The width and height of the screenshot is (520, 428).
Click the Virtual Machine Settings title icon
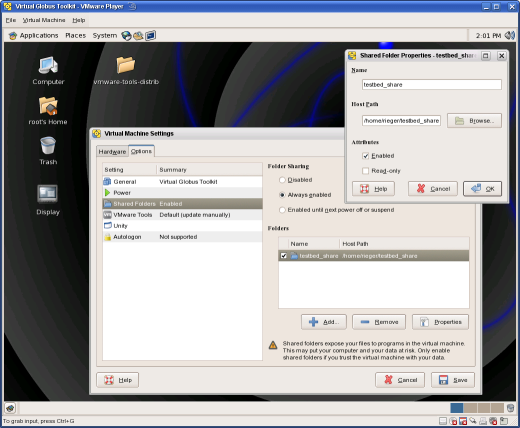pos(97,134)
